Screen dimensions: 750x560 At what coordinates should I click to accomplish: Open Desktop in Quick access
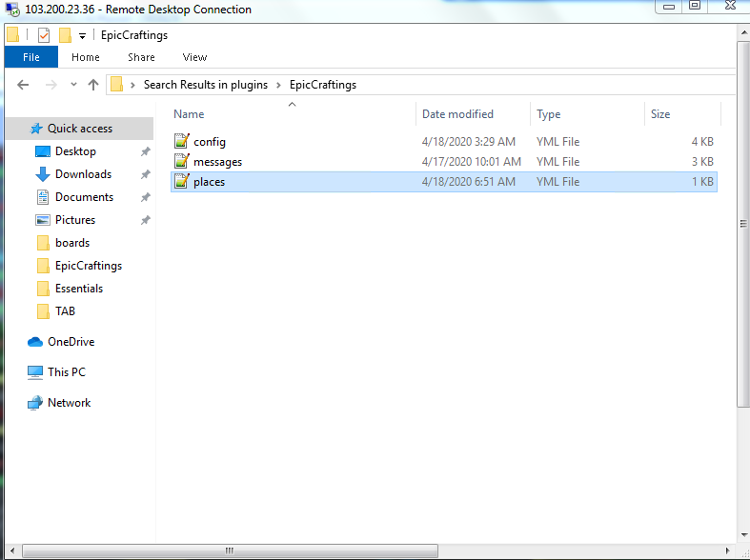(x=75, y=151)
